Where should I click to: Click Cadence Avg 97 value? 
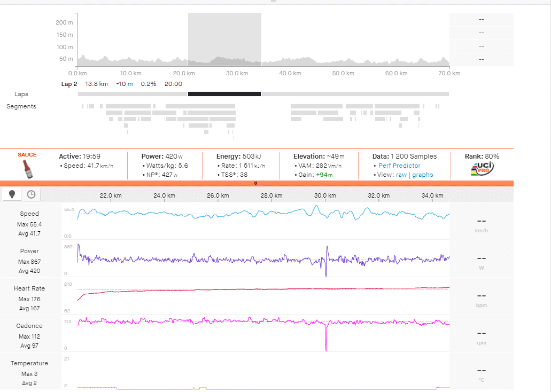tap(29, 346)
